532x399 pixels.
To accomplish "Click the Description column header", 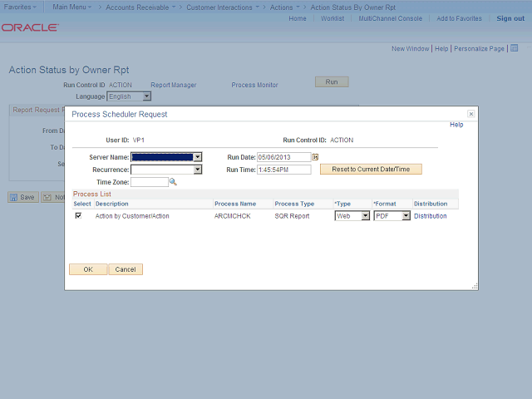I will [x=112, y=204].
